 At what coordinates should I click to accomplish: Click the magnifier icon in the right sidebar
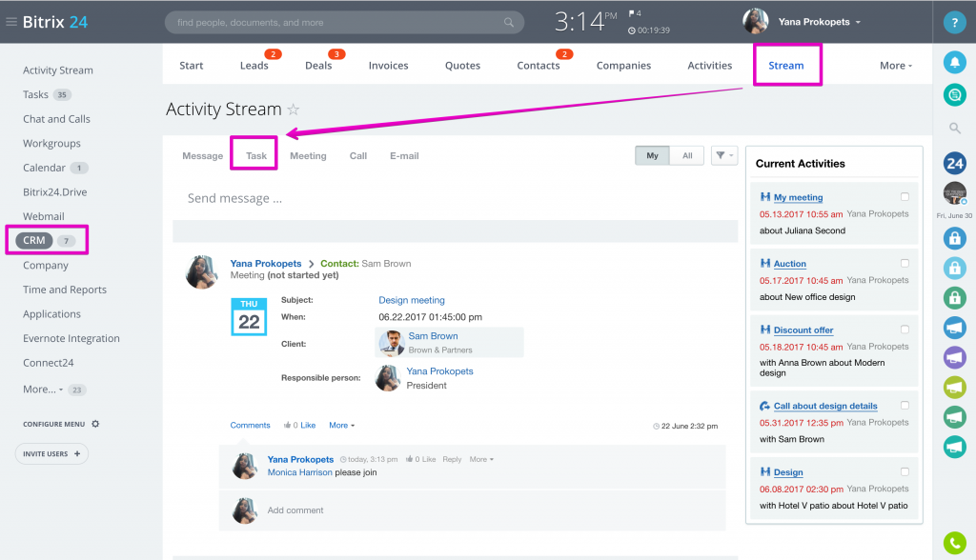[x=954, y=129]
